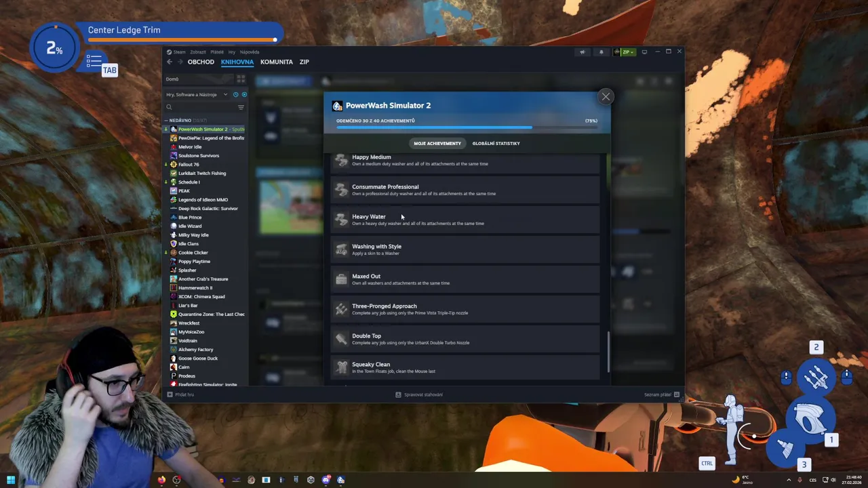This screenshot has width=868, height=488.
Task: Open the Zobrazit menu
Action: click(x=198, y=52)
